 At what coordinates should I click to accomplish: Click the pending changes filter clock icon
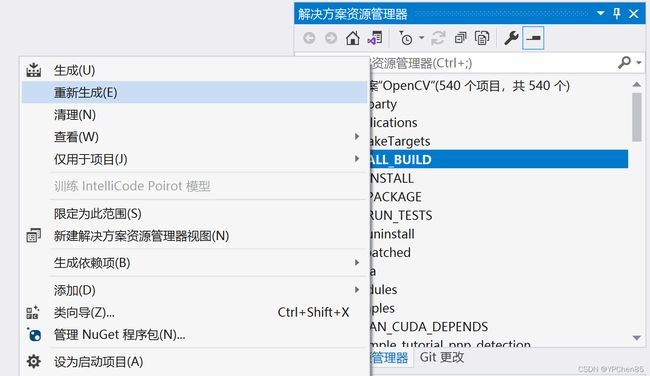tap(406, 38)
